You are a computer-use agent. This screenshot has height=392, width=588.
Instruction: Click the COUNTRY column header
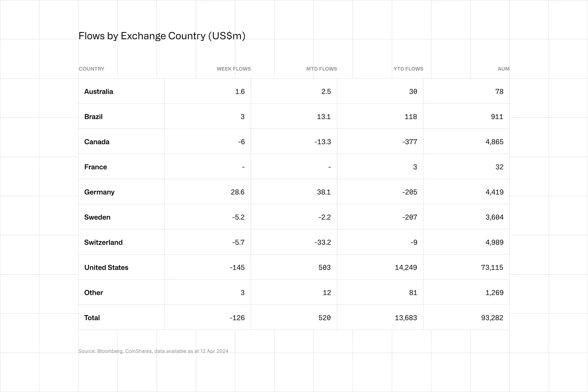click(91, 69)
